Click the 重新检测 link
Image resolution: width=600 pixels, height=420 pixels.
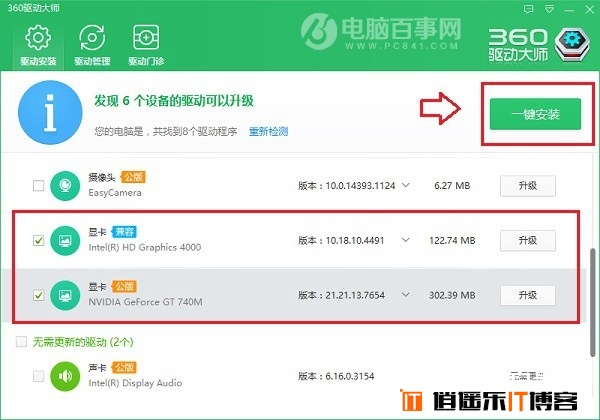point(268,132)
